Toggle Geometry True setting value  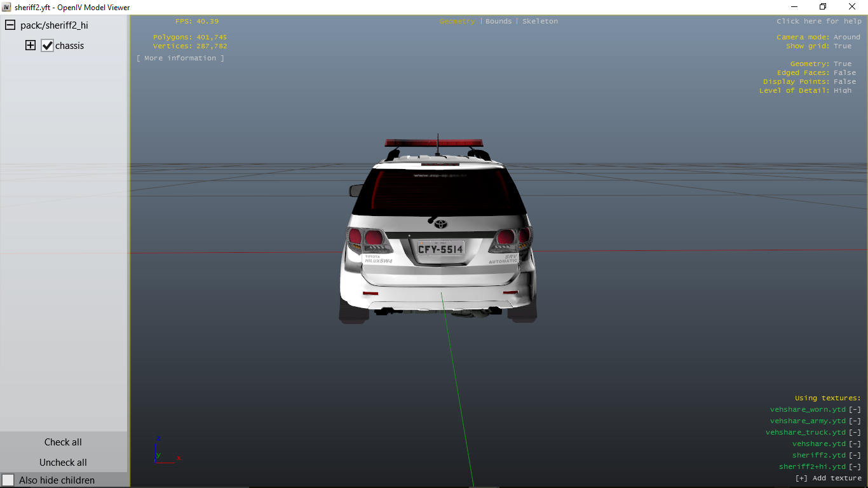(843, 64)
